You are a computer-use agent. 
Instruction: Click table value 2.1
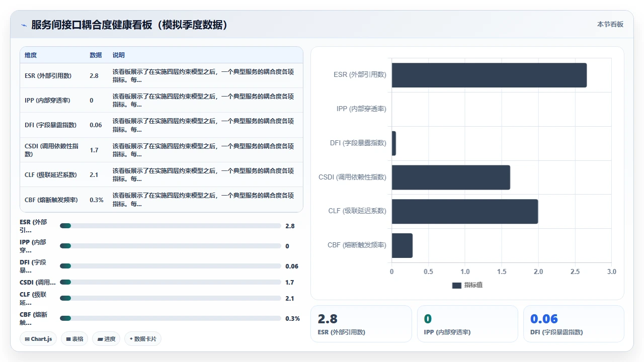click(94, 174)
